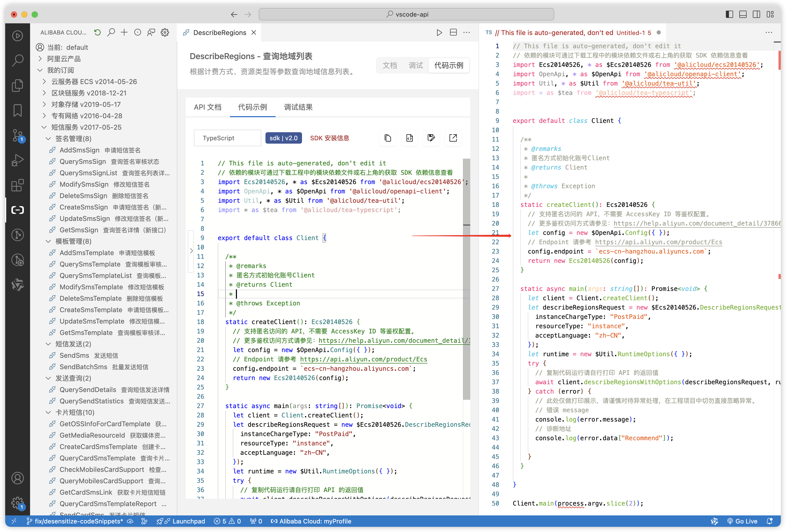Toggle the secondary sidebar visibility
Image resolution: width=786 pixels, height=532 pixels.
click(756, 14)
